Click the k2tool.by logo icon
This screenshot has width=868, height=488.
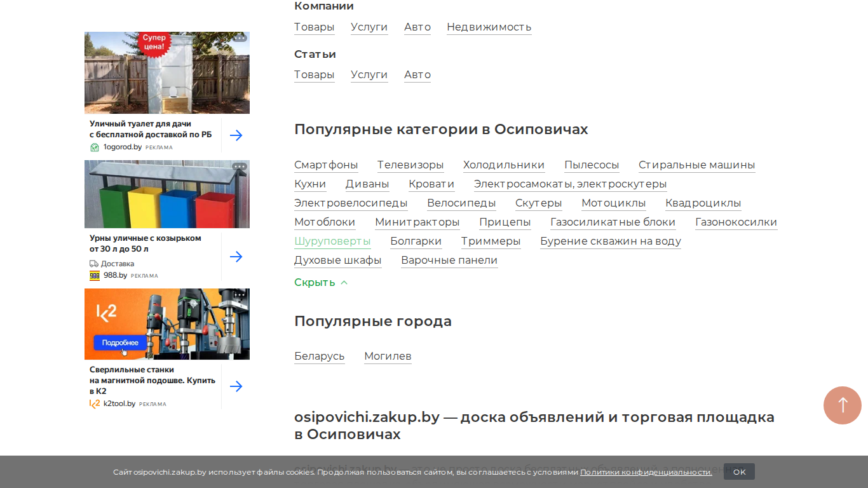[x=95, y=403]
